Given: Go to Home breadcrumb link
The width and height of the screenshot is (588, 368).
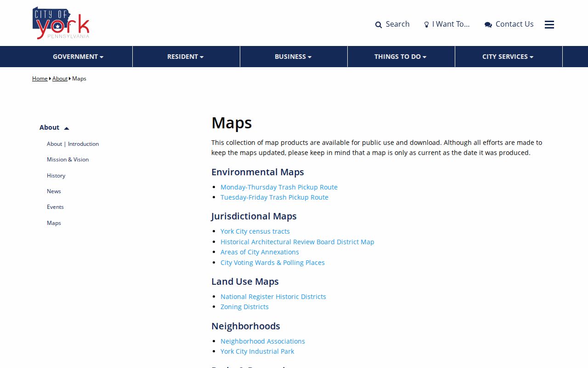Looking at the screenshot, I should (x=40, y=79).
